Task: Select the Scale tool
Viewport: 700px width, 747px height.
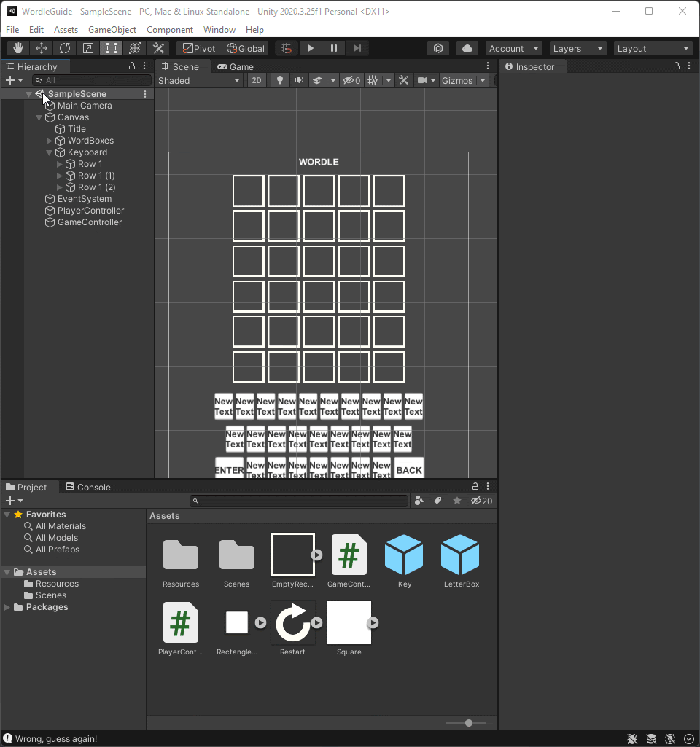Action: click(87, 48)
